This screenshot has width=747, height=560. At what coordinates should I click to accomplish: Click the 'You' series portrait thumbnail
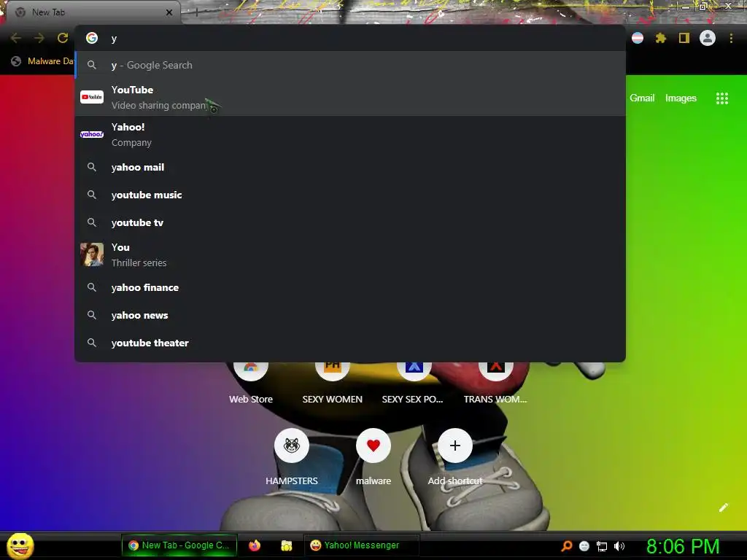point(92,254)
